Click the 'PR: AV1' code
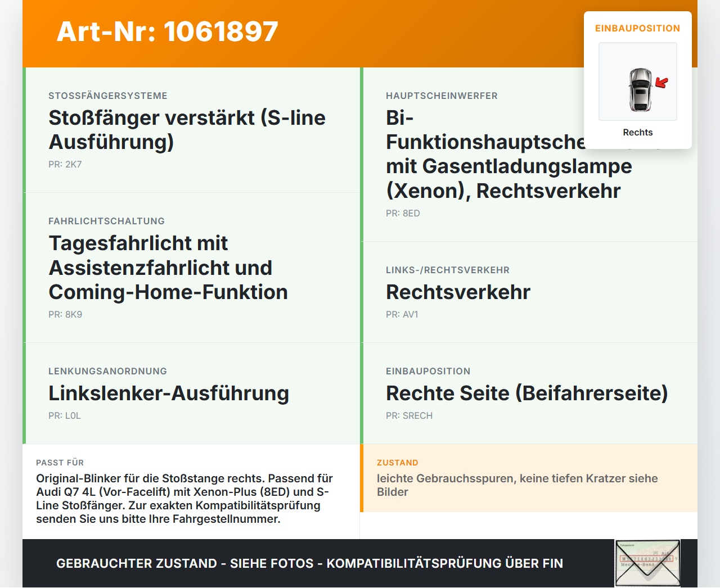This screenshot has width=720, height=588. 402,314
